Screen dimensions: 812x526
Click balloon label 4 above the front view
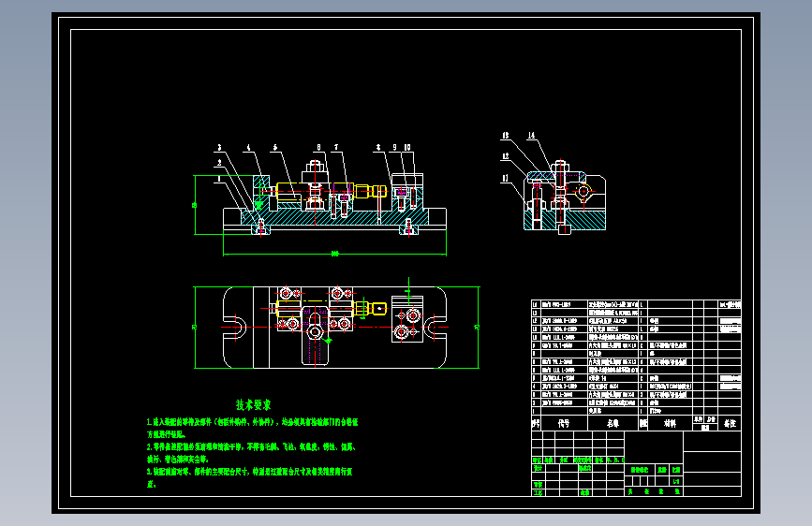coord(248,148)
